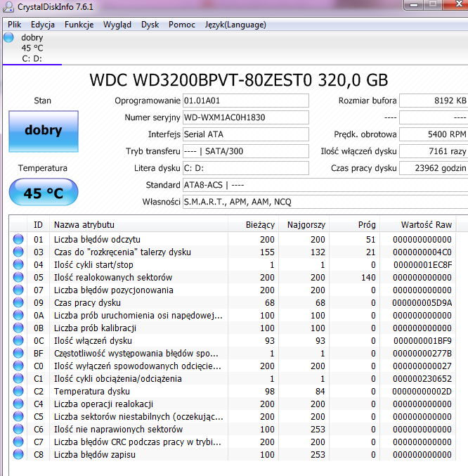Click status orb for attribute 03 spin-up time
The width and height of the screenshot is (468, 476).
18,252
